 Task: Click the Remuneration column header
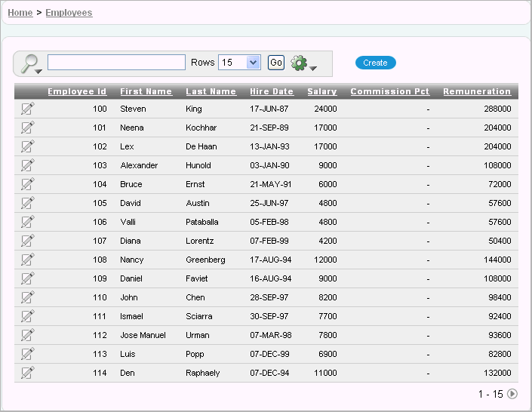(477, 91)
